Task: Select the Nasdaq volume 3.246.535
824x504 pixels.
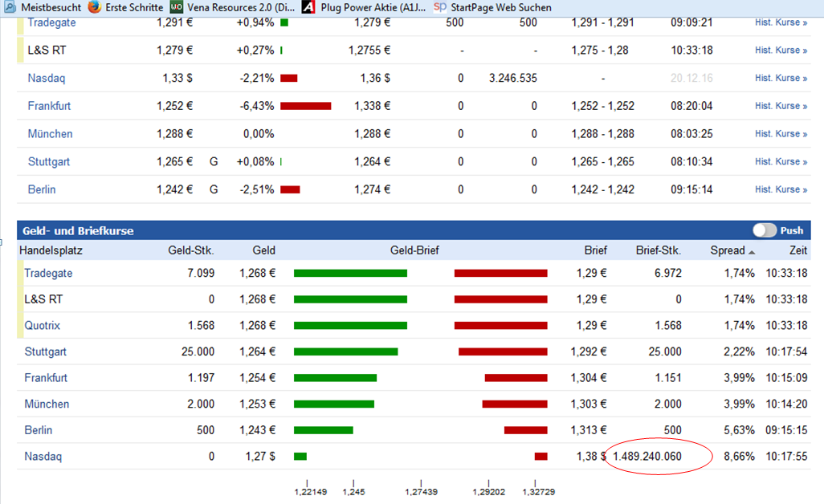Action: [x=513, y=78]
